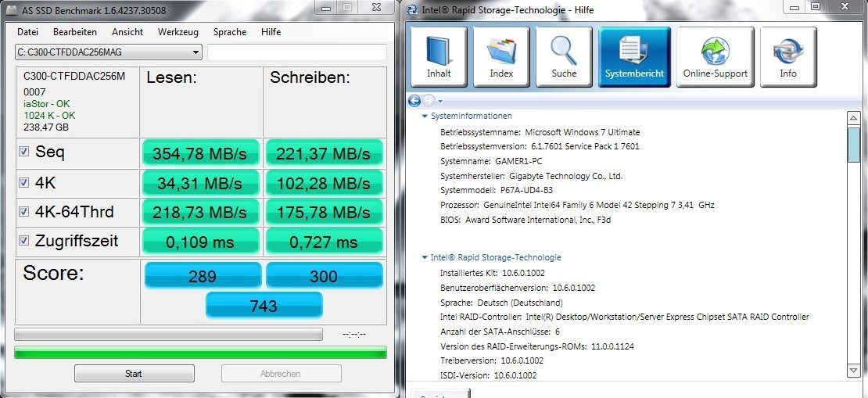Click the iaStor - OK driver status
Viewport: 868px width, 398px height.
pyautogui.click(x=47, y=104)
